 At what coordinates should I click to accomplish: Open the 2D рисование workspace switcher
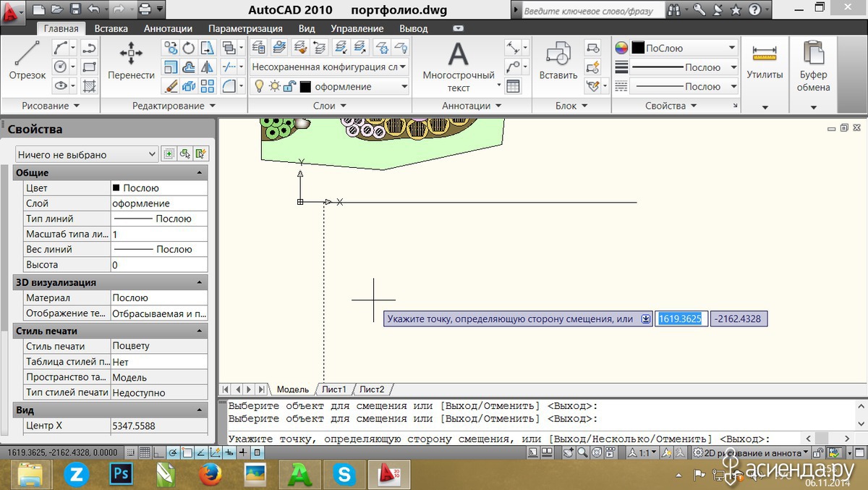point(750,453)
